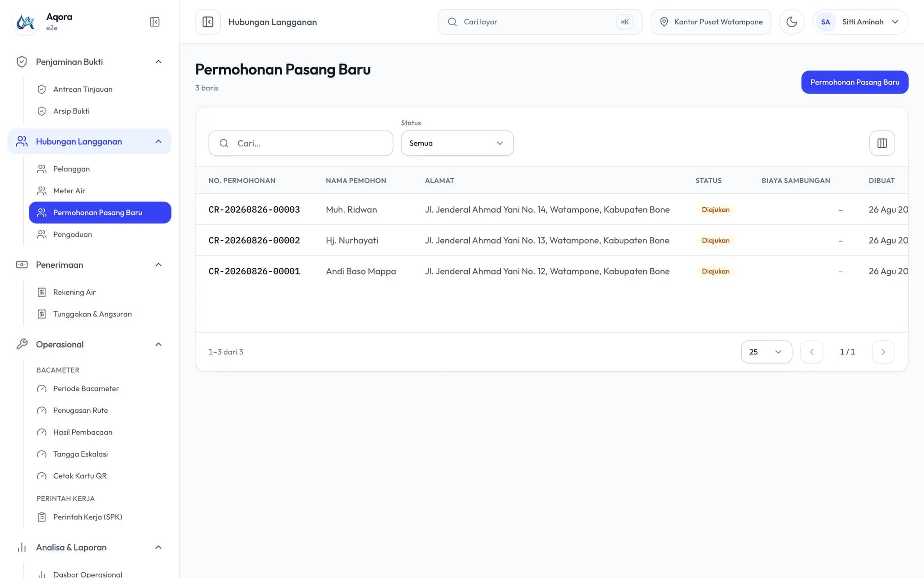This screenshot has width=924, height=578.
Task: Open Meter Air menu item
Action: point(100,191)
